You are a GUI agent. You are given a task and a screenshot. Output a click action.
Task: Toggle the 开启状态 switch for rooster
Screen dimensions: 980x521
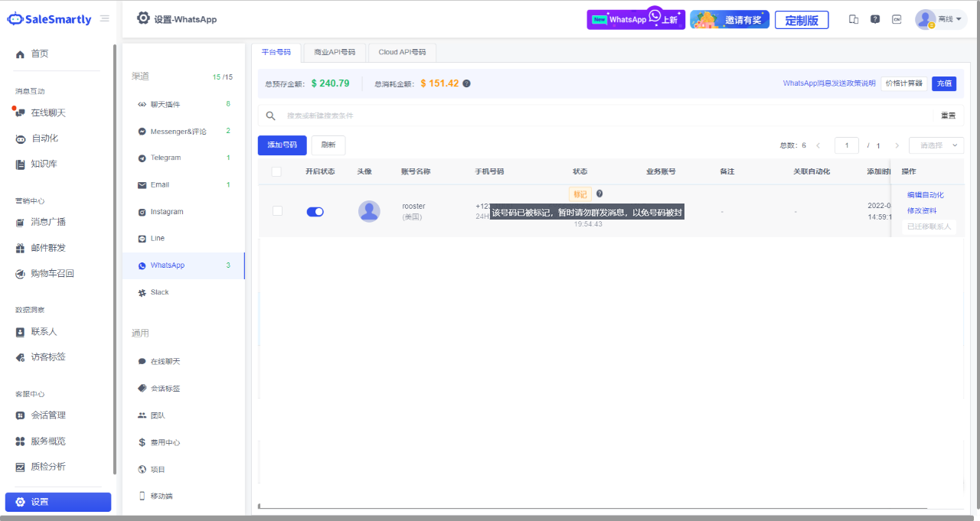point(315,211)
